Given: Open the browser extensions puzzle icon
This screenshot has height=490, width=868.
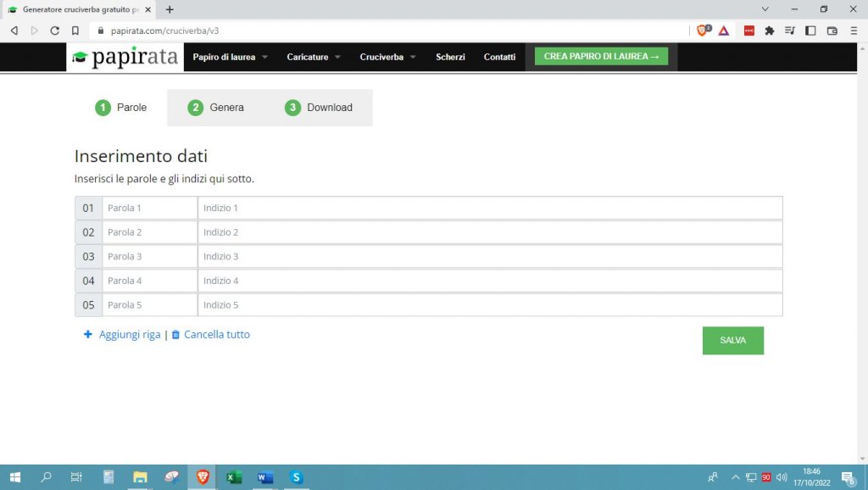Looking at the screenshot, I should click(770, 31).
